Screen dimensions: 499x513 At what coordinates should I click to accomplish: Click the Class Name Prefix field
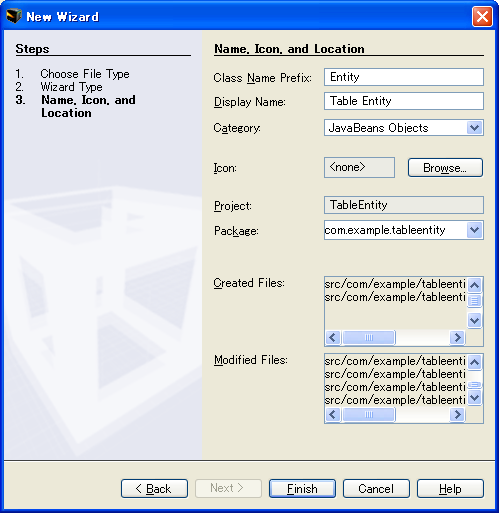404,77
